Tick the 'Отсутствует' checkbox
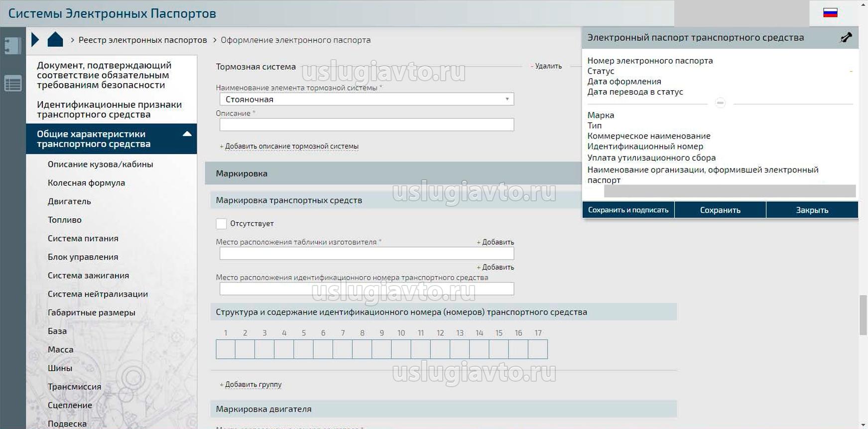 [221, 224]
